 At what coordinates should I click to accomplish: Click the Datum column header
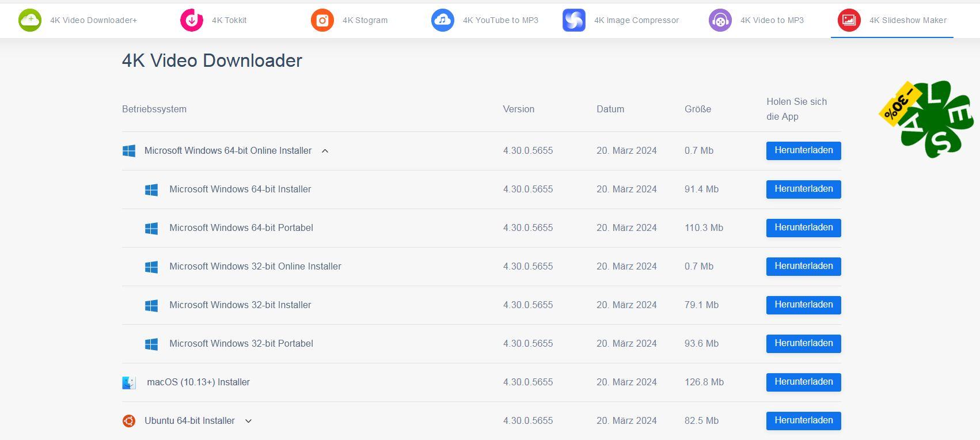pyautogui.click(x=610, y=109)
